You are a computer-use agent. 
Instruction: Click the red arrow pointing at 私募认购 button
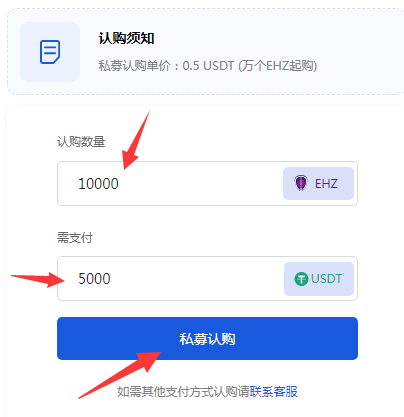120,375
